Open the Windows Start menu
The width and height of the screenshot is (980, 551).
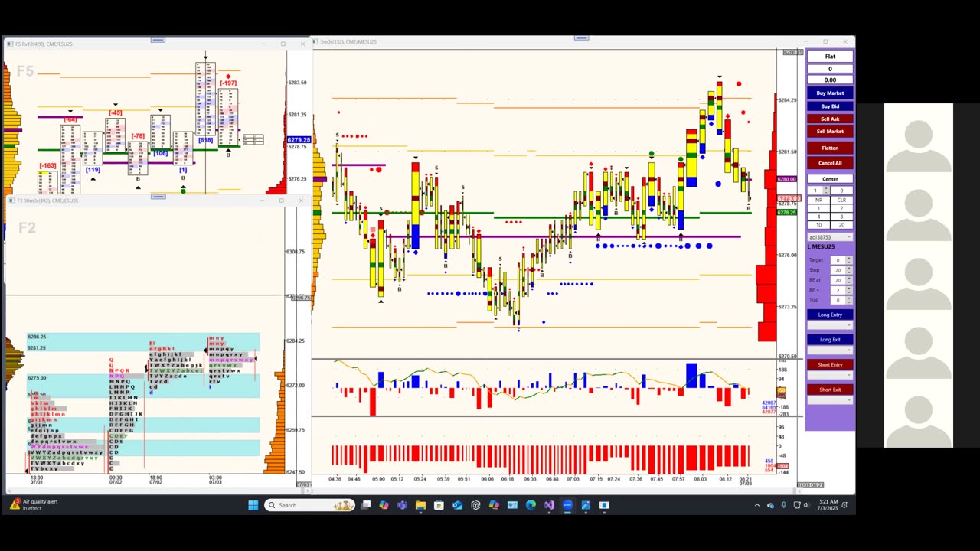tap(253, 505)
